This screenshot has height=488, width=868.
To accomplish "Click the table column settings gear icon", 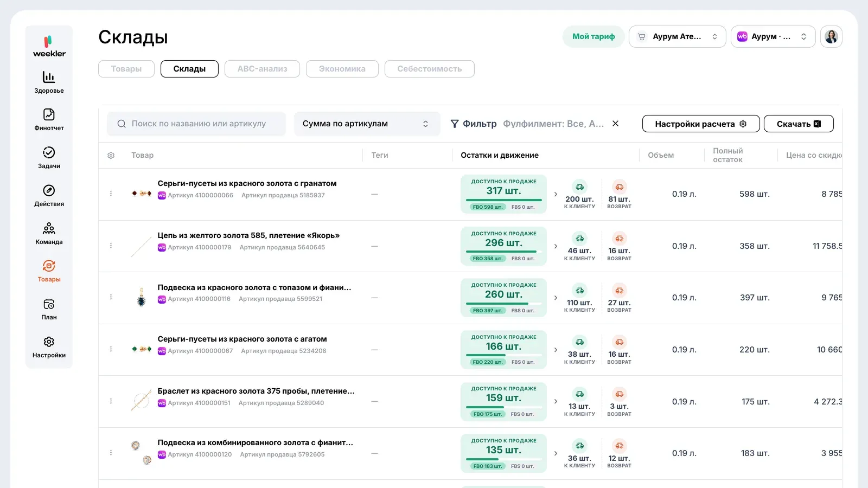I will [111, 156].
